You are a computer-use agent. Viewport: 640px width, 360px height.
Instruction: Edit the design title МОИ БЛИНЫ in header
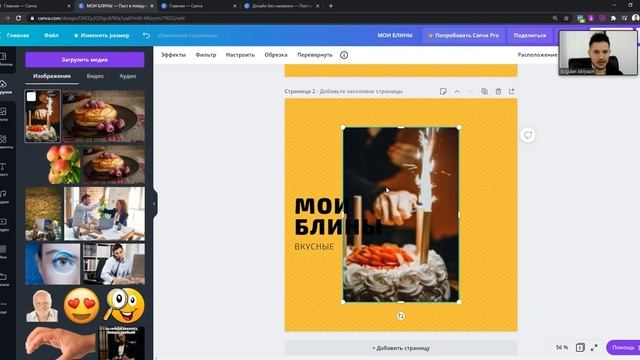395,36
